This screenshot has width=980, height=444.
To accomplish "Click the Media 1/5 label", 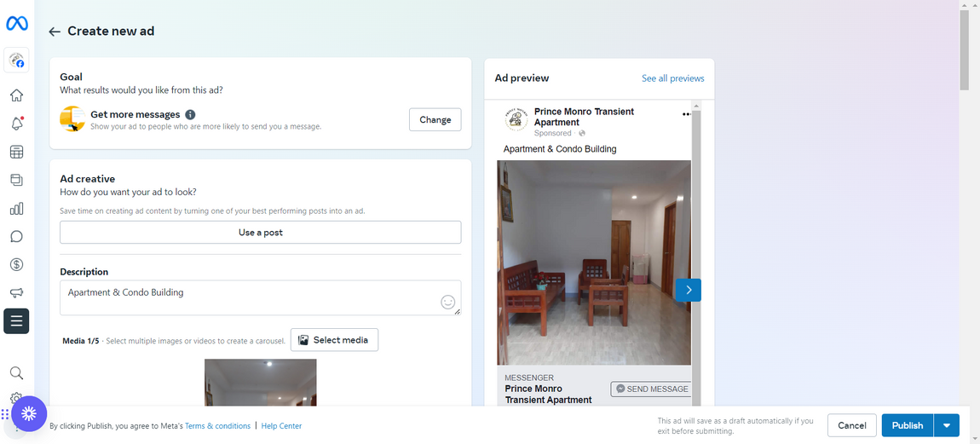I will [81, 341].
